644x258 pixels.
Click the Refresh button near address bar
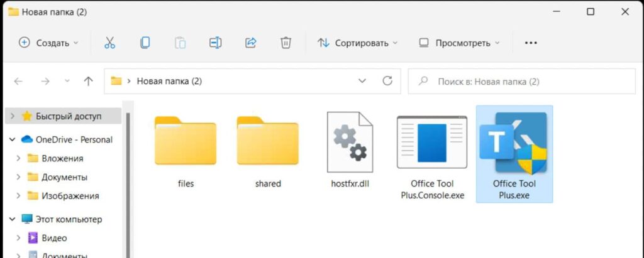(x=387, y=81)
